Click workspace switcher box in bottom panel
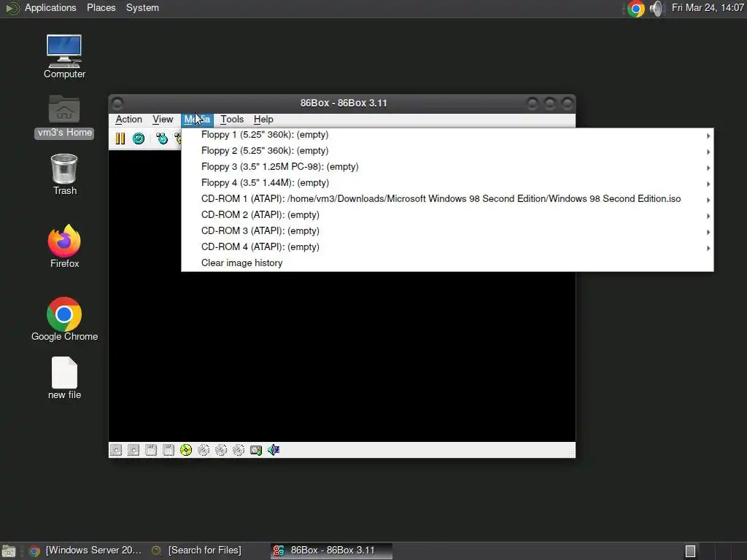Screen dimensions: 747x560 tap(690, 551)
